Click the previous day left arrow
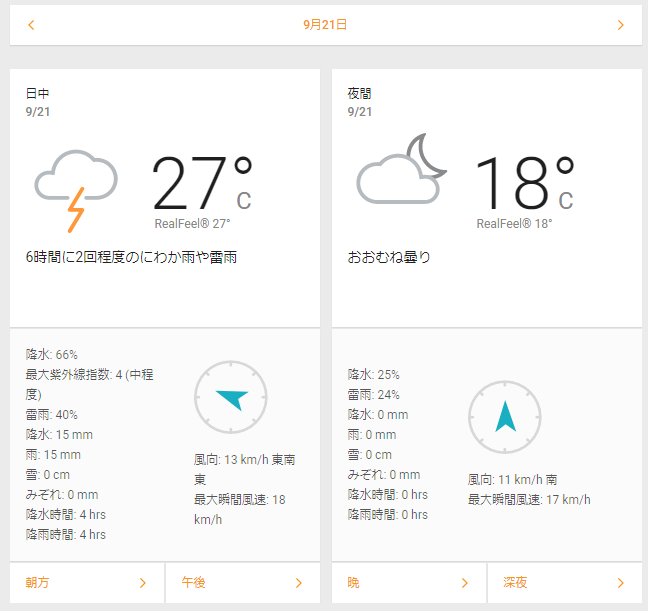The image size is (648, 611). 31,25
